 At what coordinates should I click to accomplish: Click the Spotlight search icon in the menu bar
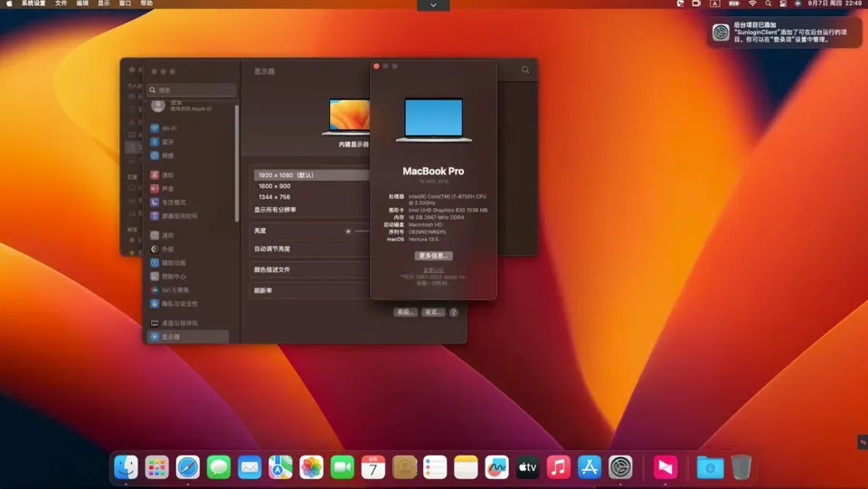(x=769, y=4)
